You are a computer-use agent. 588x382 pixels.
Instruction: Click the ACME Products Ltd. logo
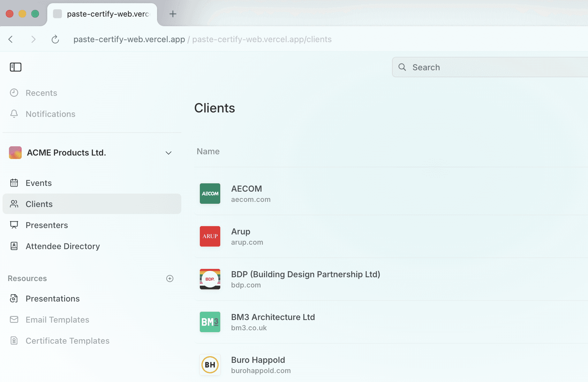(x=15, y=153)
